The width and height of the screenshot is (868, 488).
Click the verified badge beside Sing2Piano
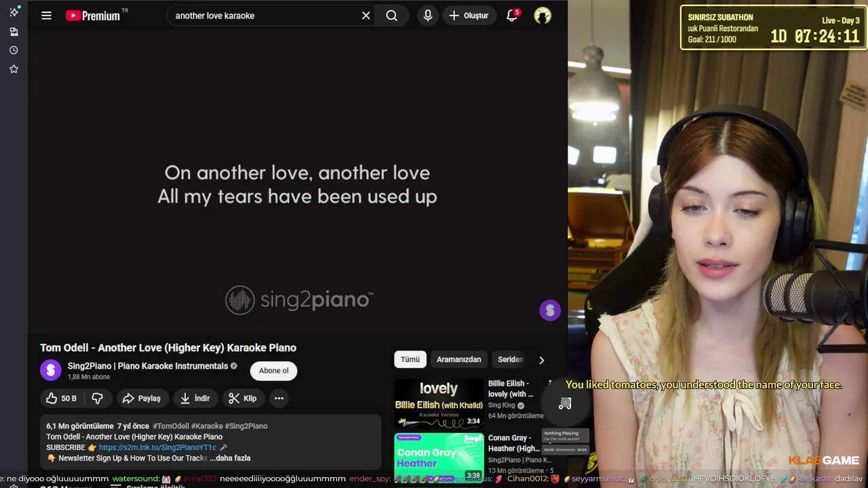click(234, 366)
